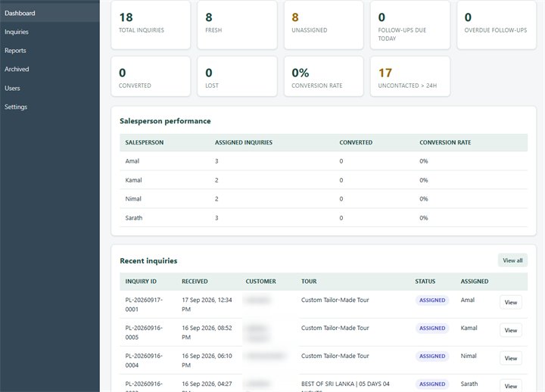Select the Lost stat card
Image resolution: width=545 pixels, height=392 pixels.
[x=237, y=76]
